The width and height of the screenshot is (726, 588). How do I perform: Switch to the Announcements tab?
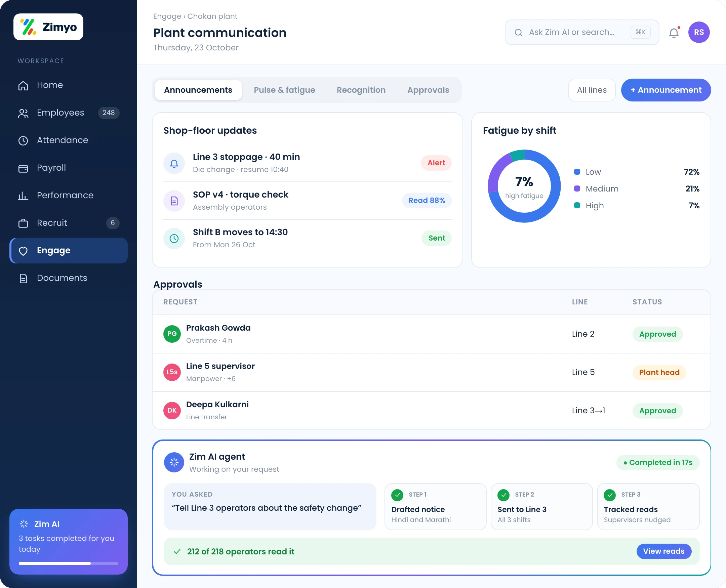pyautogui.click(x=198, y=90)
